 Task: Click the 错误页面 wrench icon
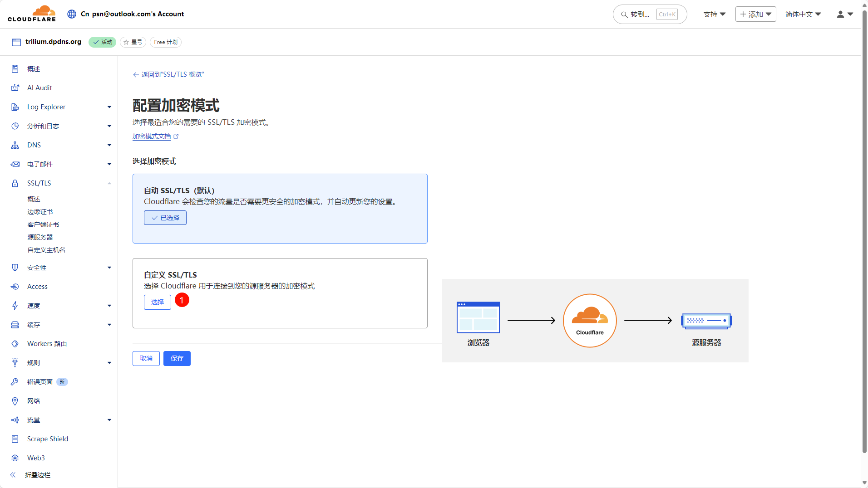pyautogui.click(x=15, y=382)
